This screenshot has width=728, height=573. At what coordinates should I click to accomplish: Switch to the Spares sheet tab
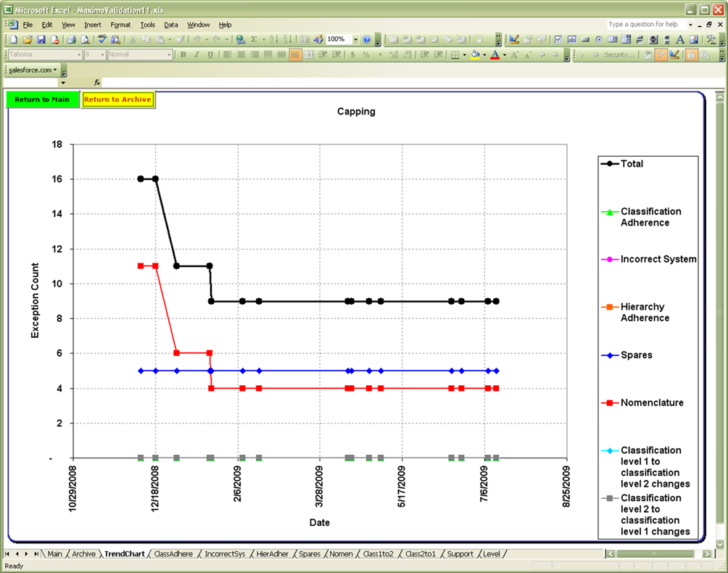(310, 554)
